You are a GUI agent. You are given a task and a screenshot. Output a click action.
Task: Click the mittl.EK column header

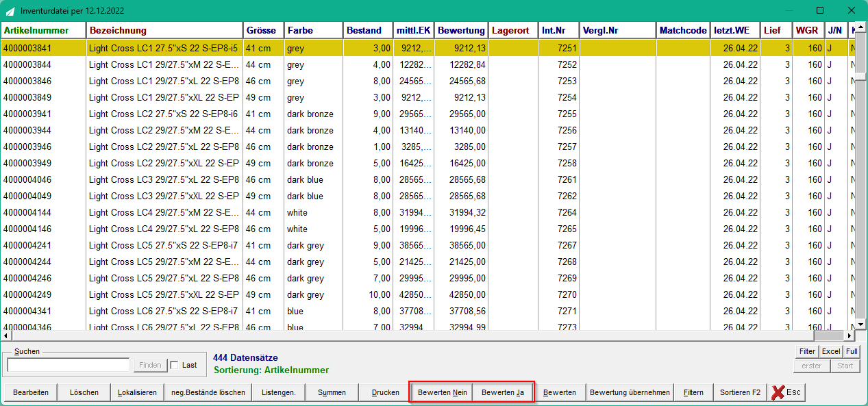(414, 30)
